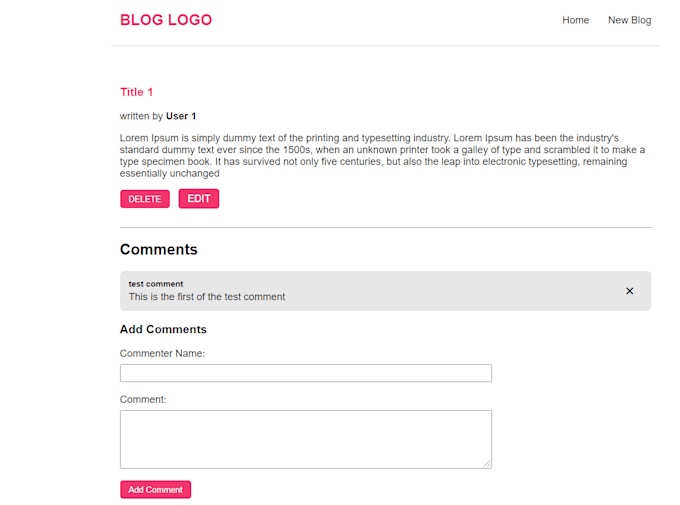Submit with the Add Comment button

(155, 489)
